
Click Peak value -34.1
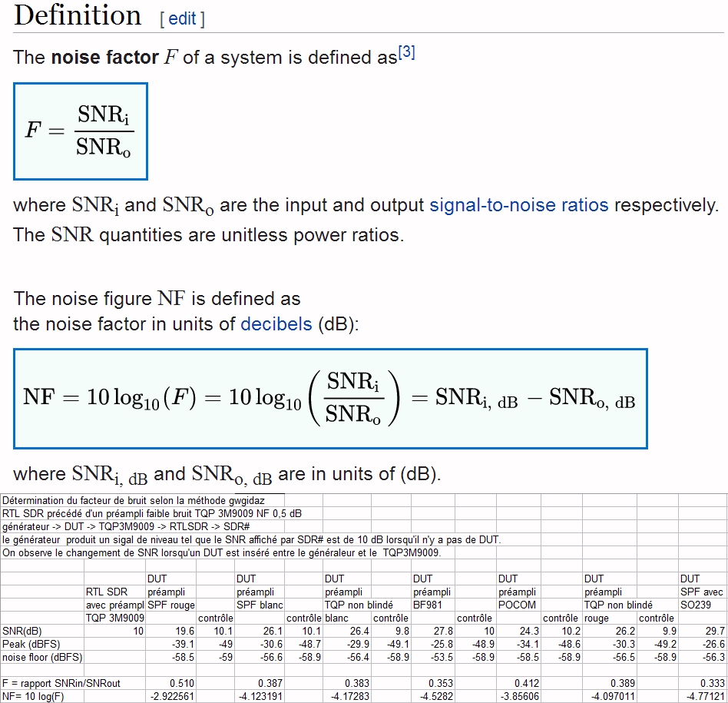click(x=528, y=644)
